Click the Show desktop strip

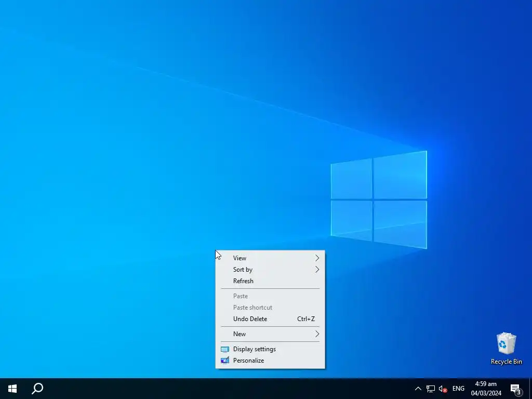[x=530, y=389]
